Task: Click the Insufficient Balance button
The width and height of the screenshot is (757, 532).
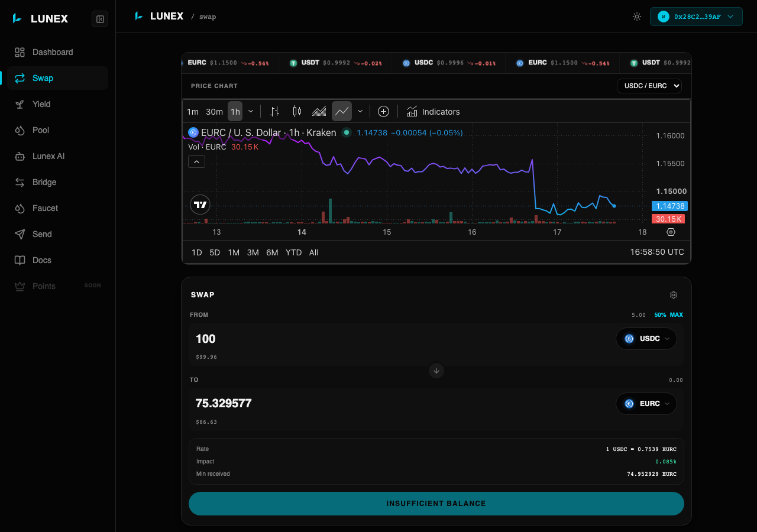Action: click(436, 504)
